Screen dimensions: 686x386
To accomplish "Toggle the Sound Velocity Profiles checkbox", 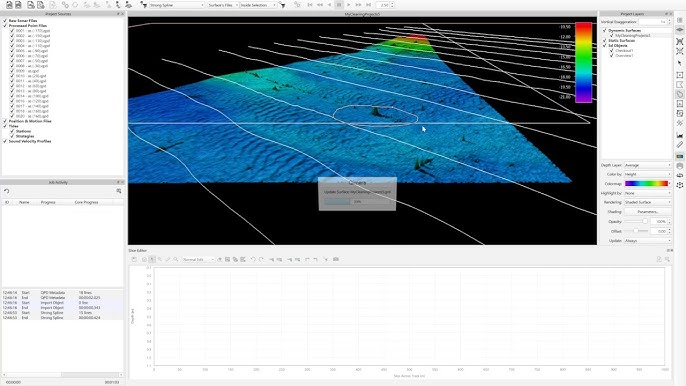I will (5, 141).
